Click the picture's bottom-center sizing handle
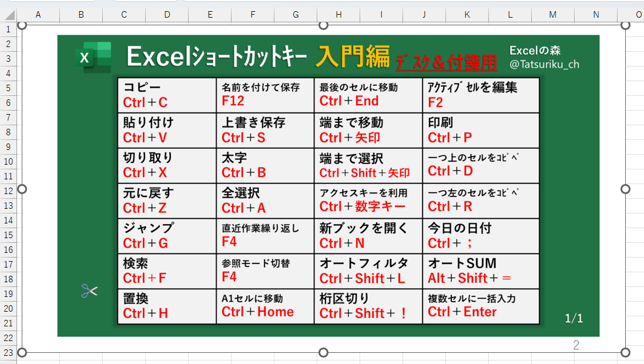Image resolution: width=644 pixels, height=364 pixels. pyautogui.click(x=324, y=352)
